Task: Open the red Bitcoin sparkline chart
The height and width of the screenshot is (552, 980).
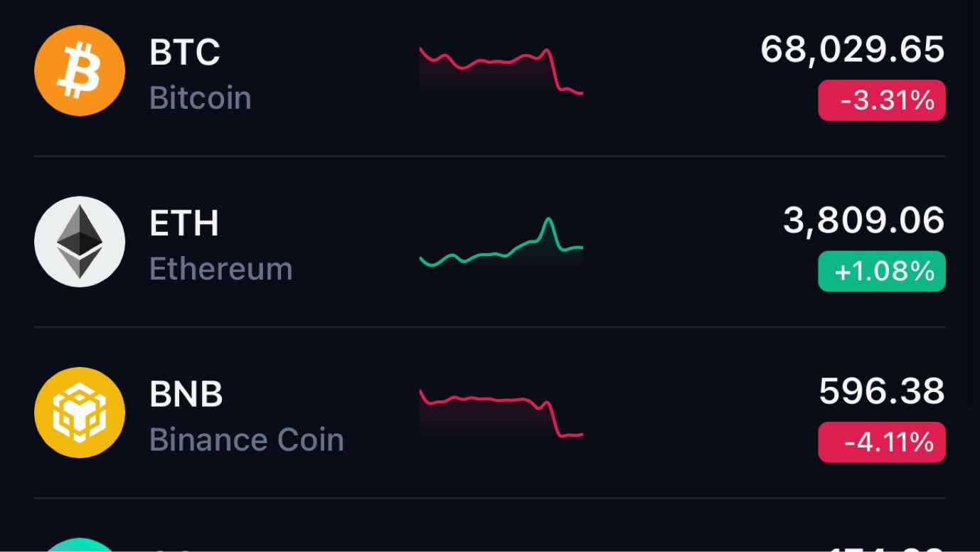Action: pyautogui.click(x=501, y=70)
